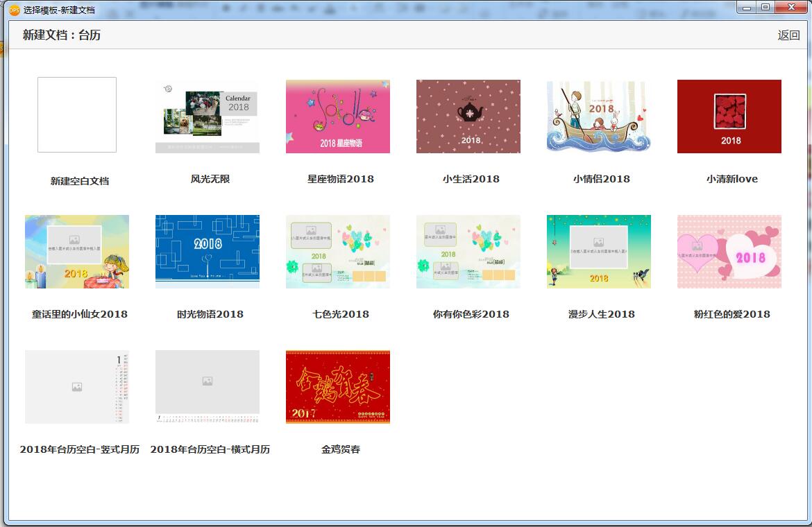
Task: Click the 小清新love label text
Action: pyautogui.click(x=731, y=179)
